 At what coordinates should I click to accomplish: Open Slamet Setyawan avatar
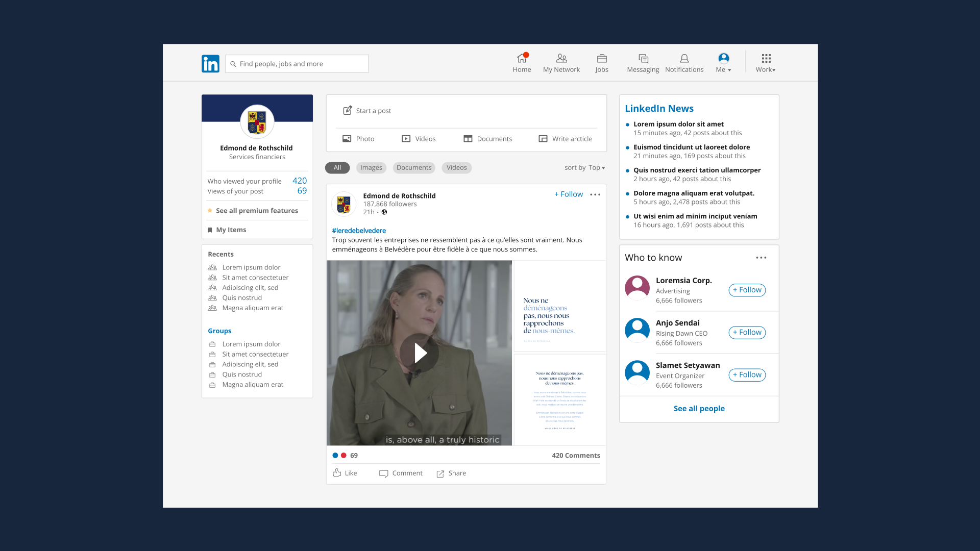(x=637, y=372)
